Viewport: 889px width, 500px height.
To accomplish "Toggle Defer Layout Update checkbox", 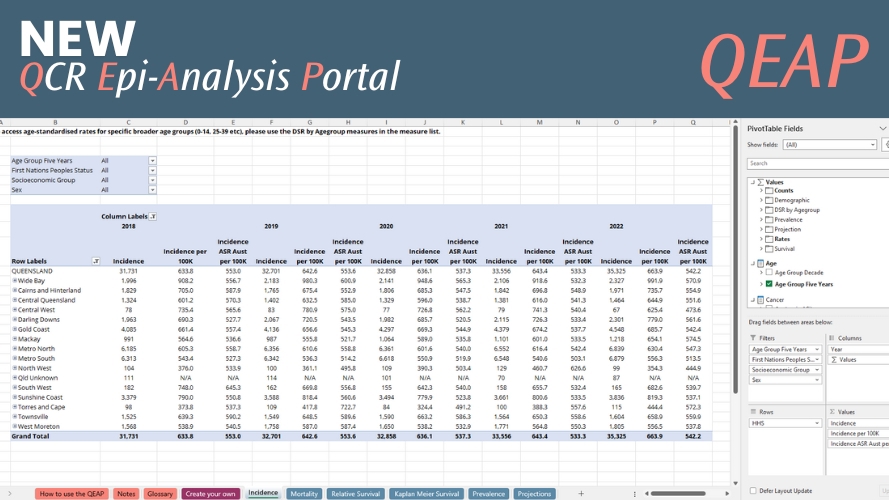I will click(x=753, y=490).
